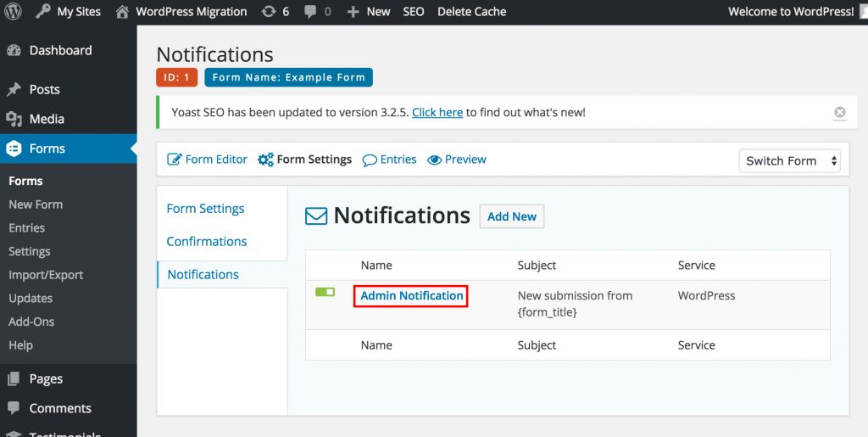Follow the Click here Yoast link
Image resolution: width=868 pixels, height=437 pixels.
(437, 113)
